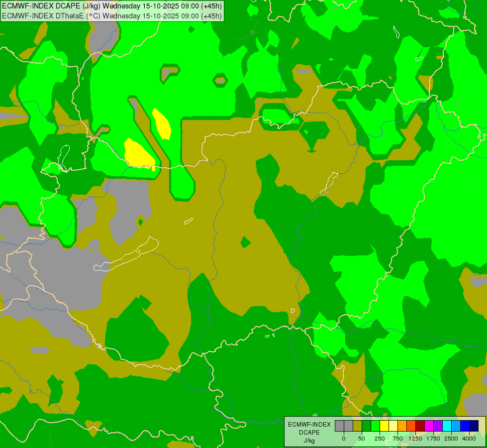The width and height of the screenshot is (487, 448).
Task: Click the dark green legend swatch
Action: click(366, 426)
